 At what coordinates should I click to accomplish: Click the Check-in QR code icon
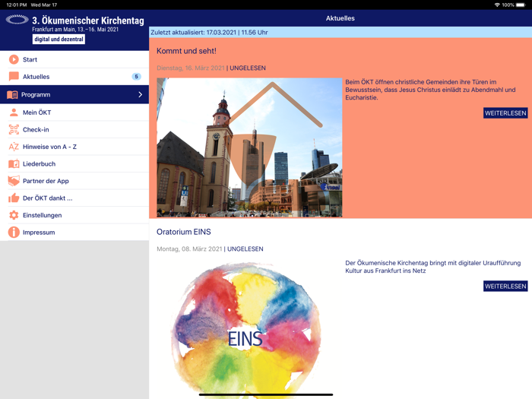coord(14,130)
